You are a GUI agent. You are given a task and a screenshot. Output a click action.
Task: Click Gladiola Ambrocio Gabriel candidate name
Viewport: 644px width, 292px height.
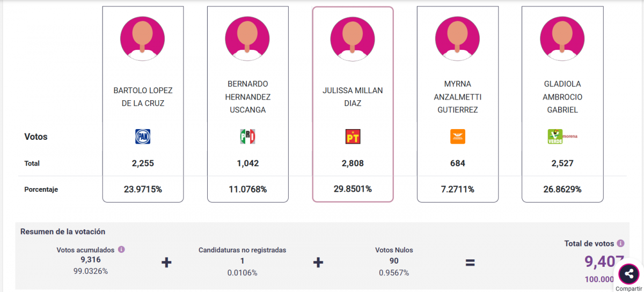tap(562, 97)
